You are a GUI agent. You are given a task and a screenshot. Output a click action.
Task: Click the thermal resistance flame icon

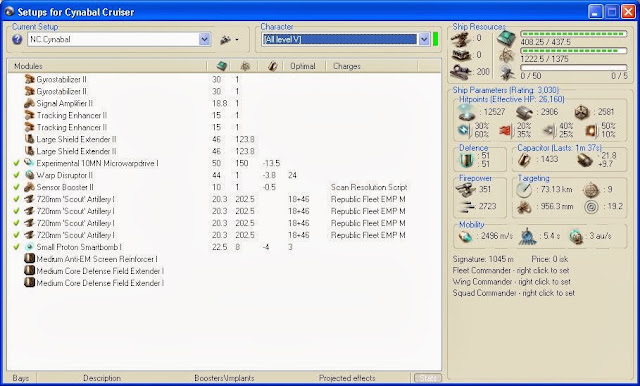pyautogui.click(x=505, y=130)
